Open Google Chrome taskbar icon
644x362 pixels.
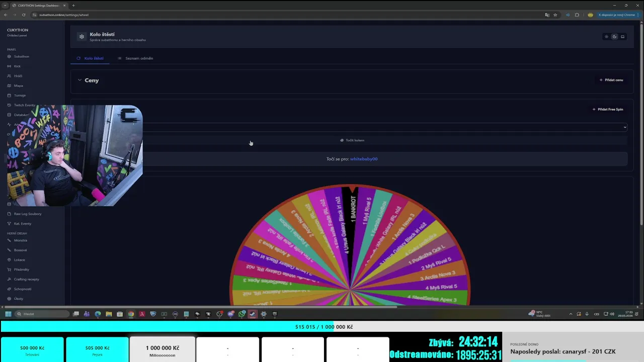coord(131,314)
